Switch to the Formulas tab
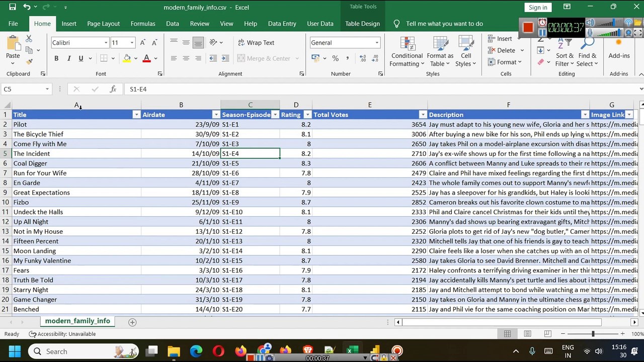Viewport: 644px width, 362px height. (x=143, y=24)
